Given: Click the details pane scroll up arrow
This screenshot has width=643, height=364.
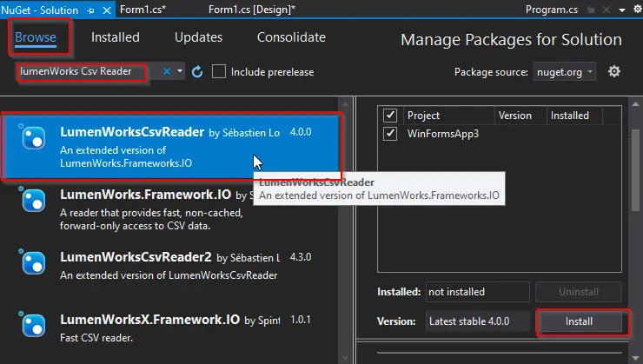Looking at the screenshot, I should [x=636, y=103].
